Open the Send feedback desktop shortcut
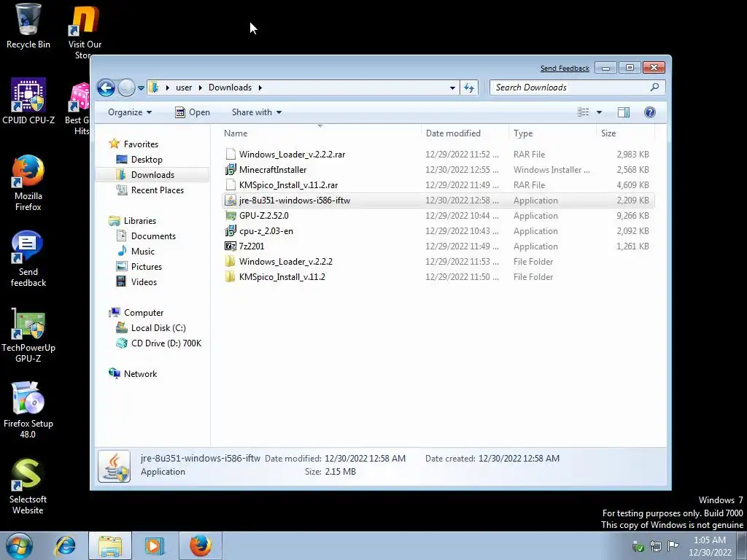 (28, 259)
